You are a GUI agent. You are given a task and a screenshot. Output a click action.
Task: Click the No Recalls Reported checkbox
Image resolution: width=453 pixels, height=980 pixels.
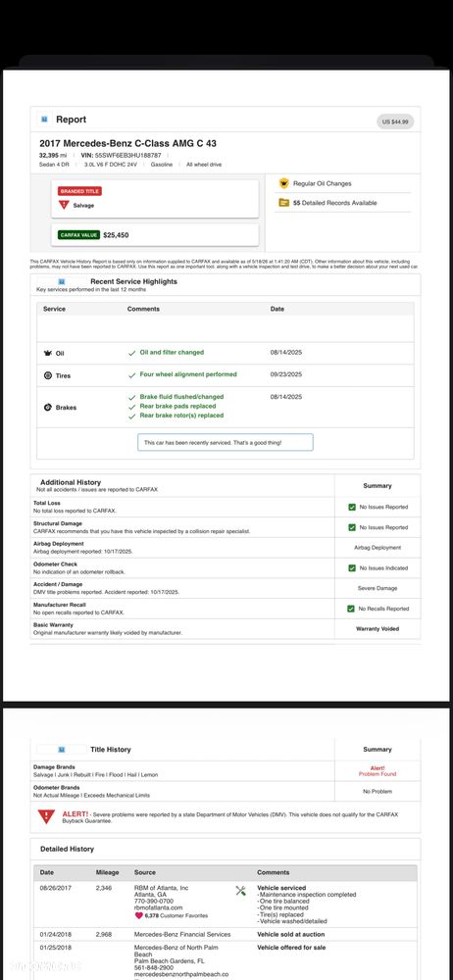[352, 609]
